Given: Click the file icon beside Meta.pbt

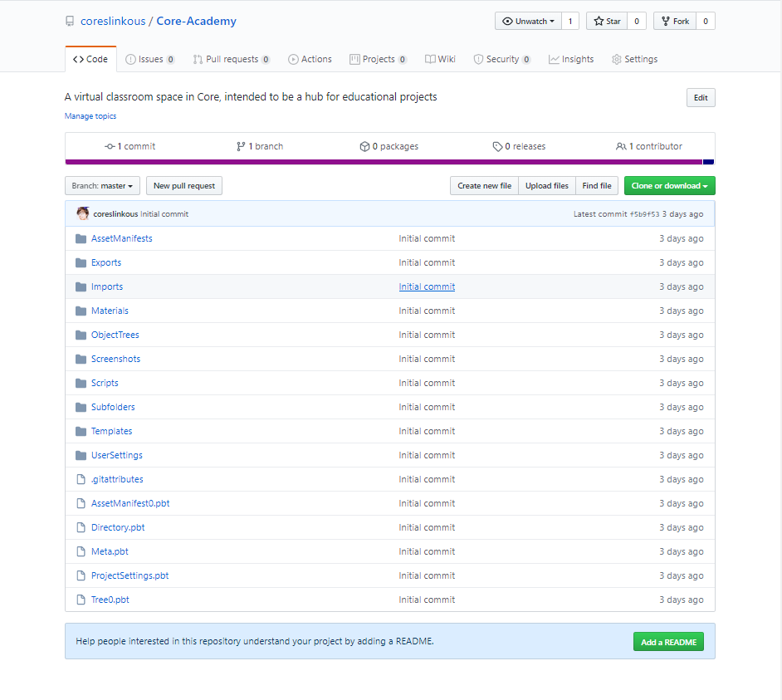Looking at the screenshot, I should [x=81, y=551].
